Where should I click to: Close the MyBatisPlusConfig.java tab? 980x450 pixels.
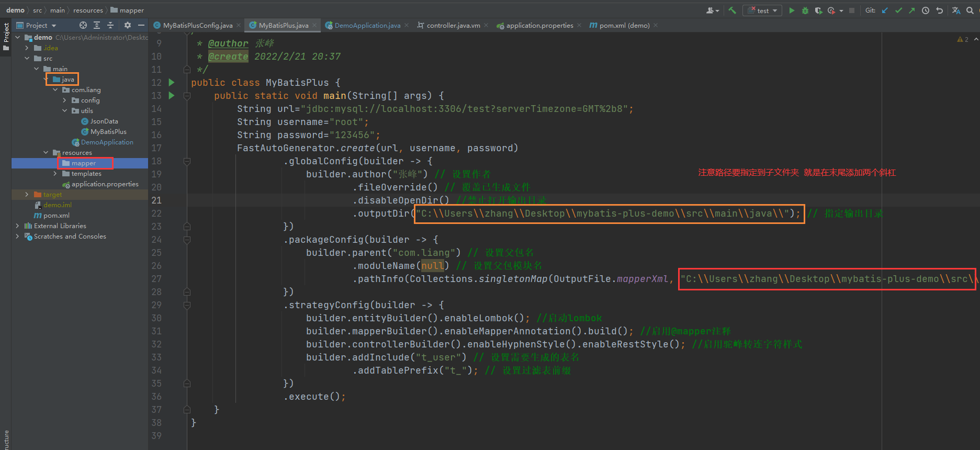click(x=239, y=25)
